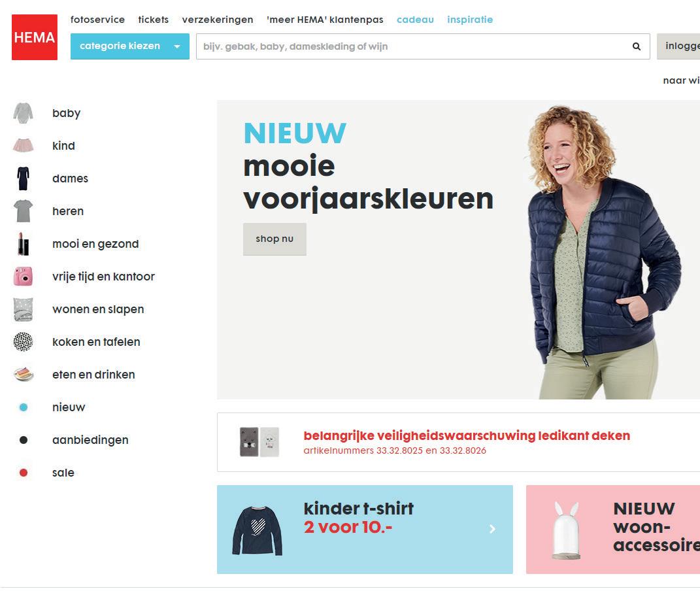Click the navy dress dames icon
Image resolution: width=700 pixels, height=591 pixels.
pos(24,178)
